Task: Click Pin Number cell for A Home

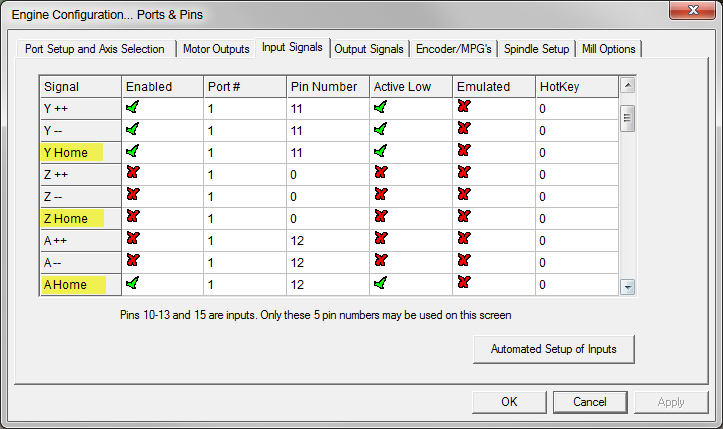Action: (328, 285)
